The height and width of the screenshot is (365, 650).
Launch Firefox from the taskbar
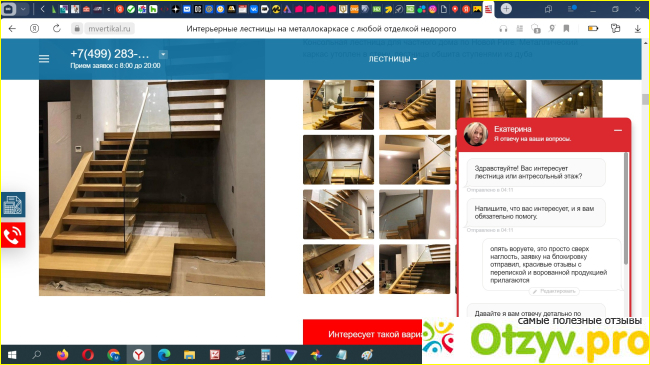tap(63, 355)
